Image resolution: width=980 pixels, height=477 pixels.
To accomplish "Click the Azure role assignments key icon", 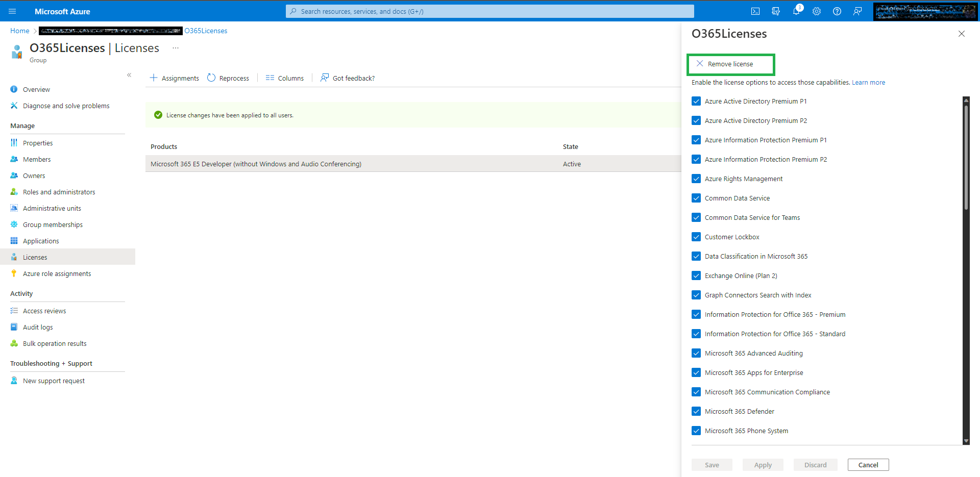I will pyautogui.click(x=14, y=273).
